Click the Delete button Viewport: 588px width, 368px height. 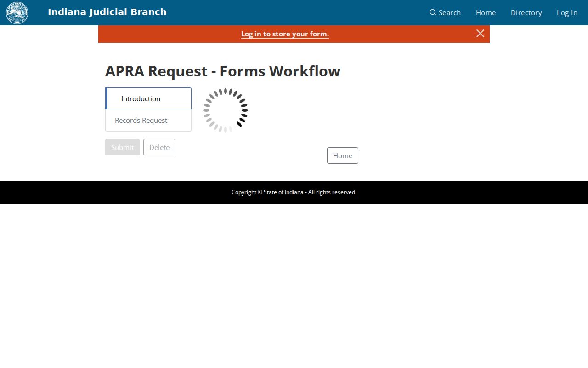(x=159, y=147)
